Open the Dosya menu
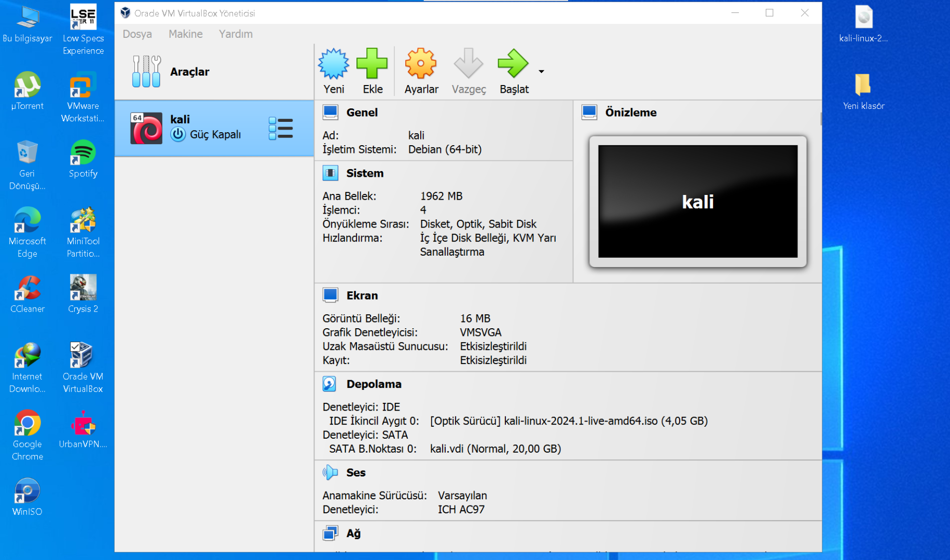The height and width of the screenshot is (560, 950). click(x=137, y=34)
